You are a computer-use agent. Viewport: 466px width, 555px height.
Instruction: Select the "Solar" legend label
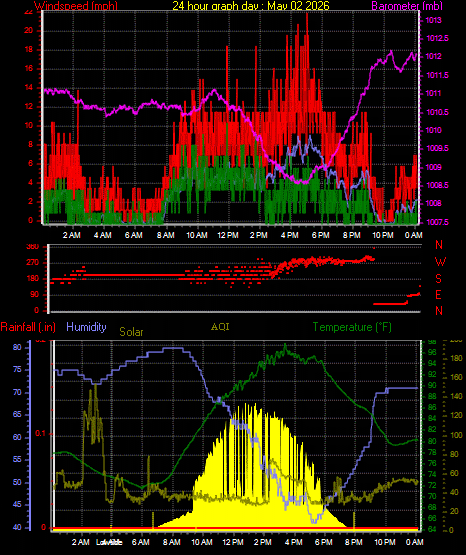click(x=131, y=332)
